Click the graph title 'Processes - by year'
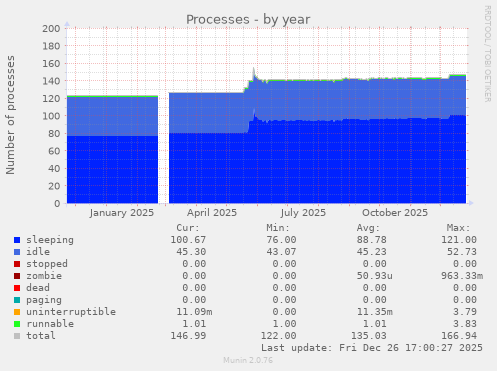 [x=248, y=20]
